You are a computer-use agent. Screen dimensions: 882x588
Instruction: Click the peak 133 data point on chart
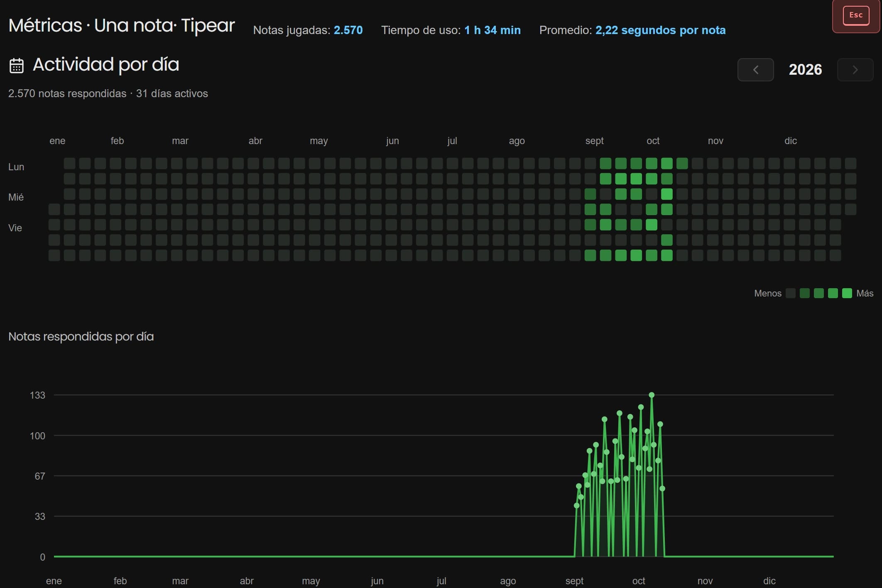click(652, 395)
